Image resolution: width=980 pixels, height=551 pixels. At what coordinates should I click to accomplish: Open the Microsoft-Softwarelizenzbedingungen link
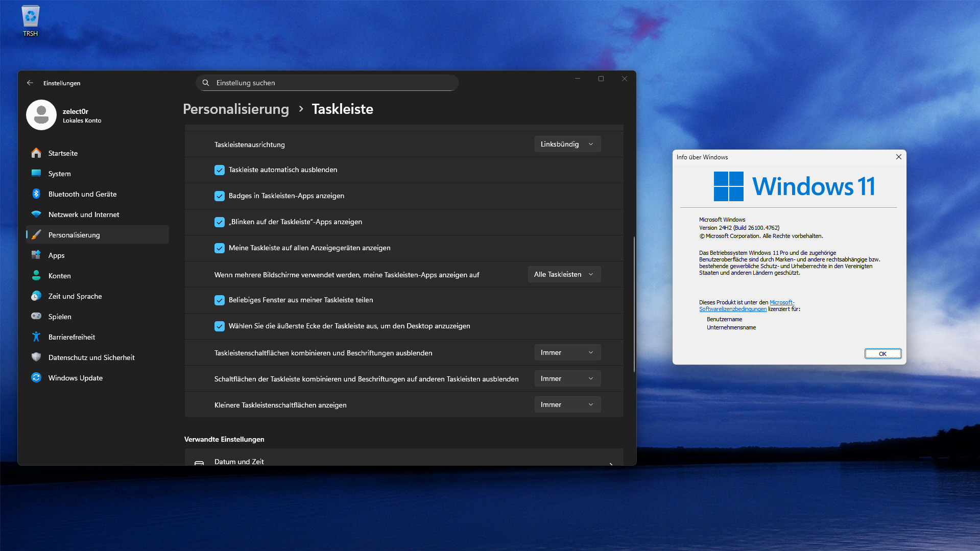[747, 306]
